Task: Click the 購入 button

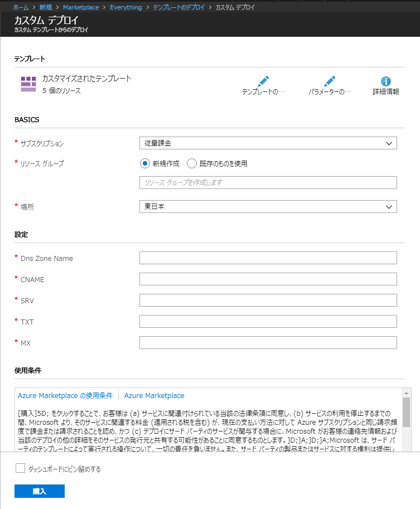Action: tap(39, 491)
